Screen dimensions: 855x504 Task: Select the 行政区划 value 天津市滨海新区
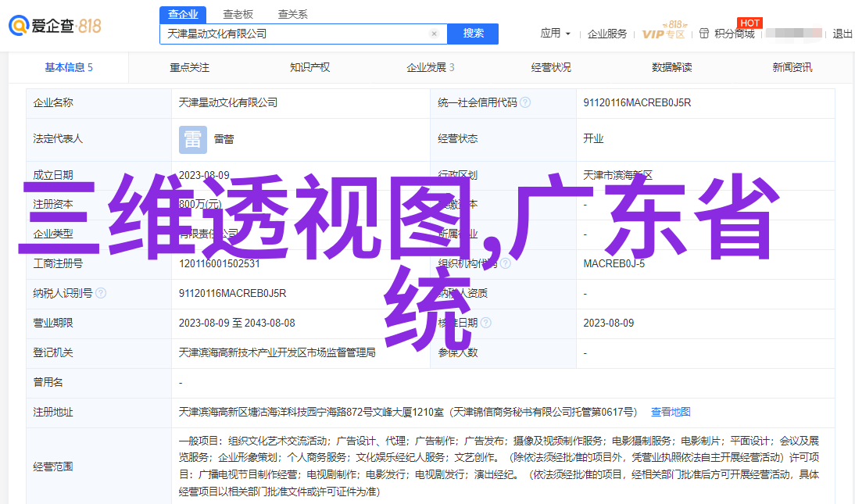[617, 175]
